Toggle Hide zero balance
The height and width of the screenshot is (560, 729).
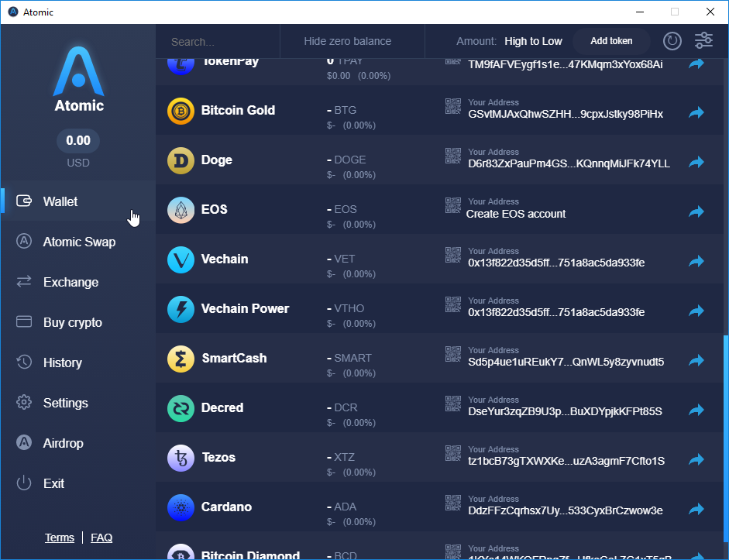(347, 41)
